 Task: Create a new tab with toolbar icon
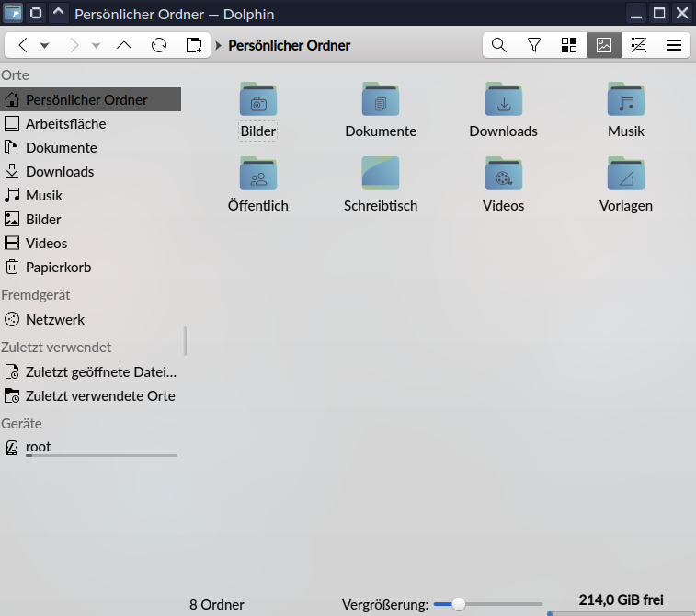[x=193, y=45]
